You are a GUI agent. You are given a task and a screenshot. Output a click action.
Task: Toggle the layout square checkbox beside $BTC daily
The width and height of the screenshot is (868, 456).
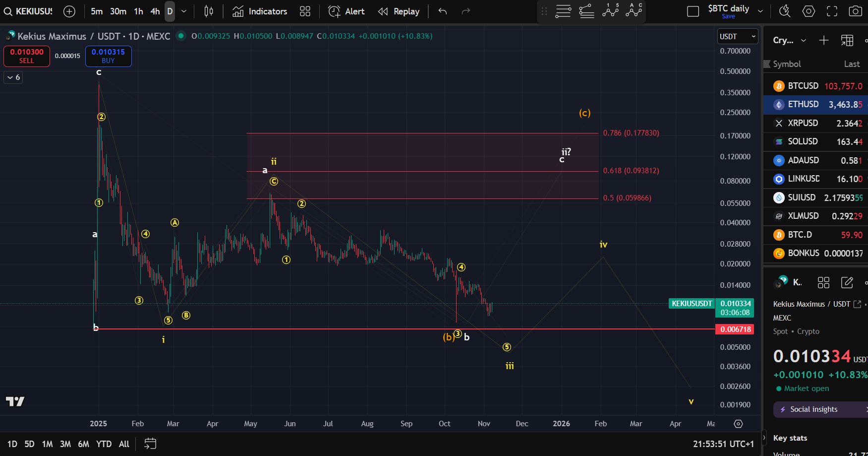click(x=693, y=11)
